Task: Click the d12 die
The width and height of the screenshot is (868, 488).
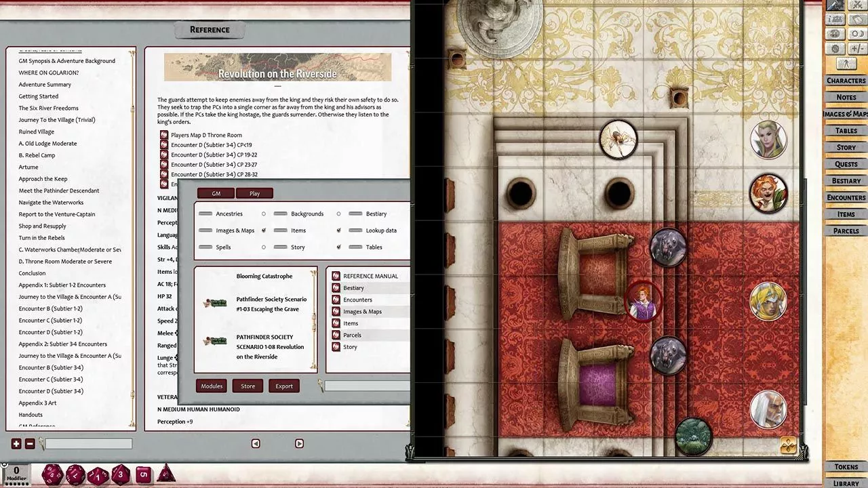Action: pyautogui.click(x=75, y=475)
